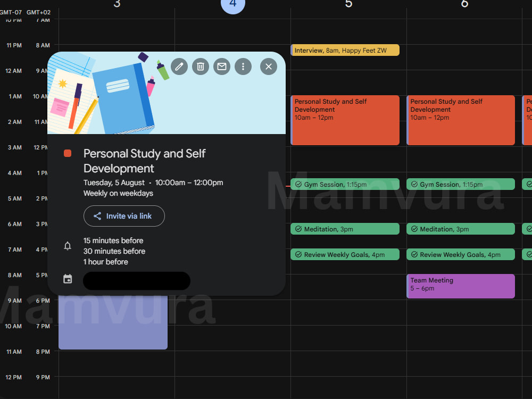Click the 'Weekly on weekdays' recurrence text
Image resolution: width=532 pixels, height=399 pixels.
[x=119, y=193]
